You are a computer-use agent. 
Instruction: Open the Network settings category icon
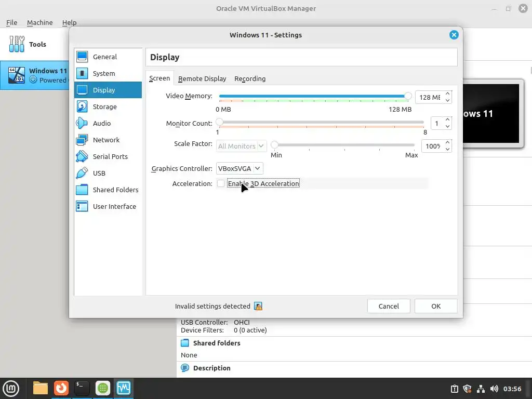(x=82, y=140)
